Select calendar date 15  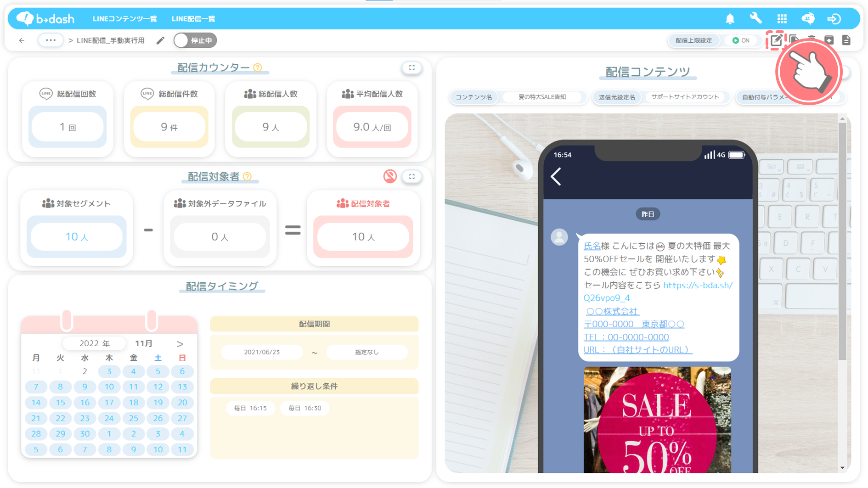[60, 403]
